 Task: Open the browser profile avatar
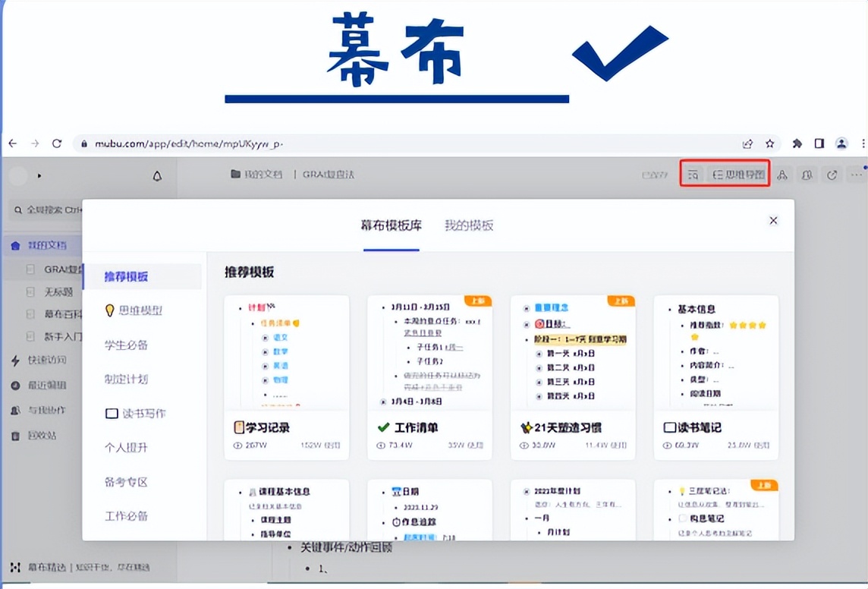[x=841, y=144]
